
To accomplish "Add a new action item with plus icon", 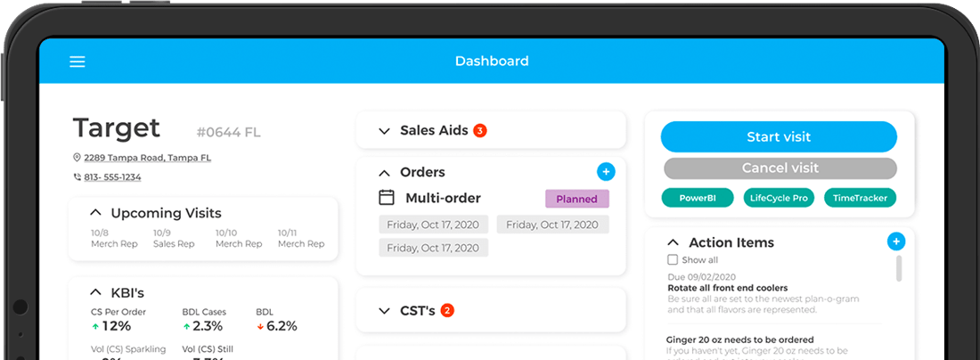I will coord(896,241).
